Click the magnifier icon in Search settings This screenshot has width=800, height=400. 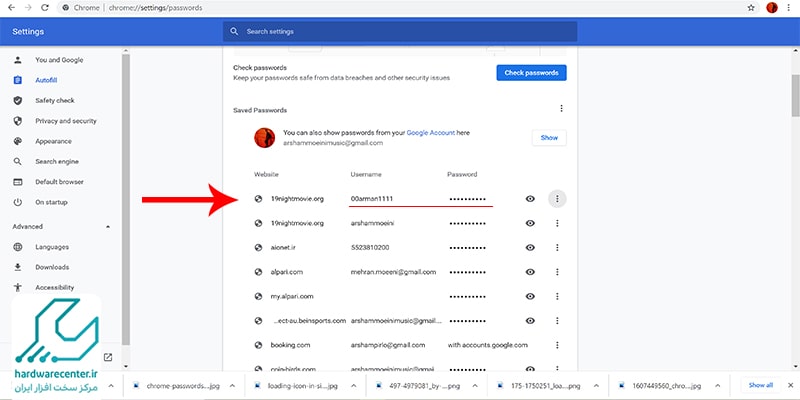234,31
